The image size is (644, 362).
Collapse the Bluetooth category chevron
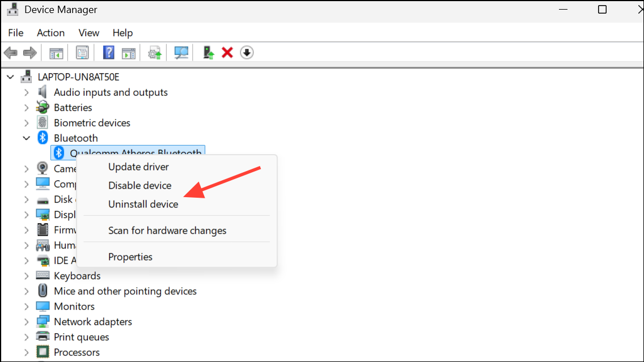[27, 138]
